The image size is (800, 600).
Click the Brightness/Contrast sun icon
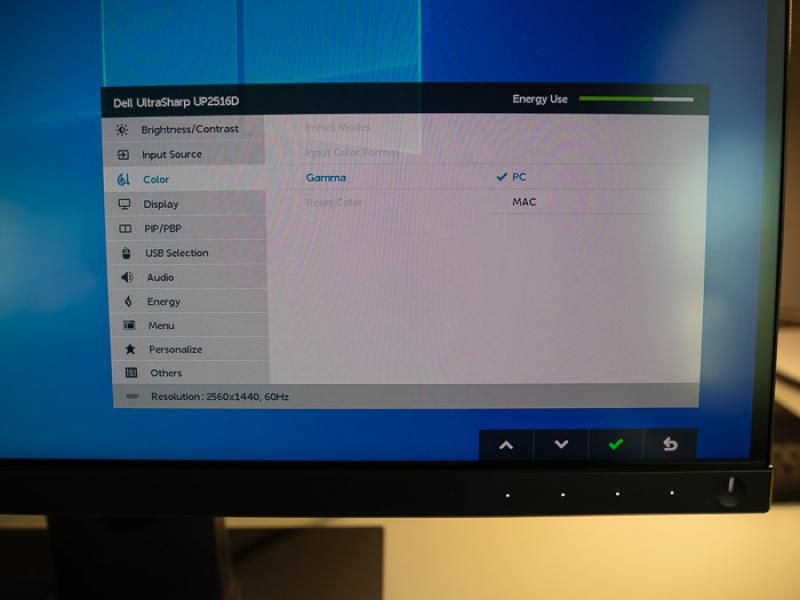(x=121, y=130)
